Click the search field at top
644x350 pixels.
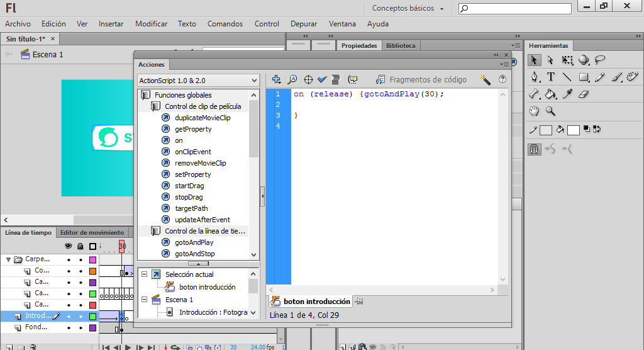(515, 9)
